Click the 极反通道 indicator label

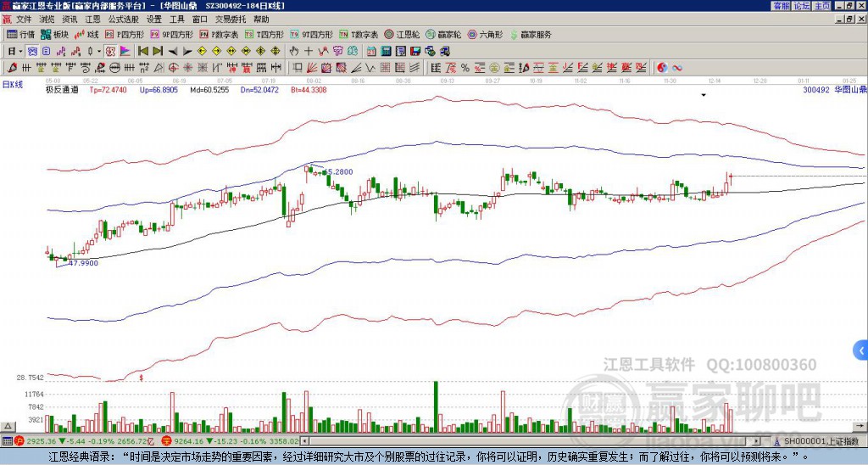click(62, 90)
